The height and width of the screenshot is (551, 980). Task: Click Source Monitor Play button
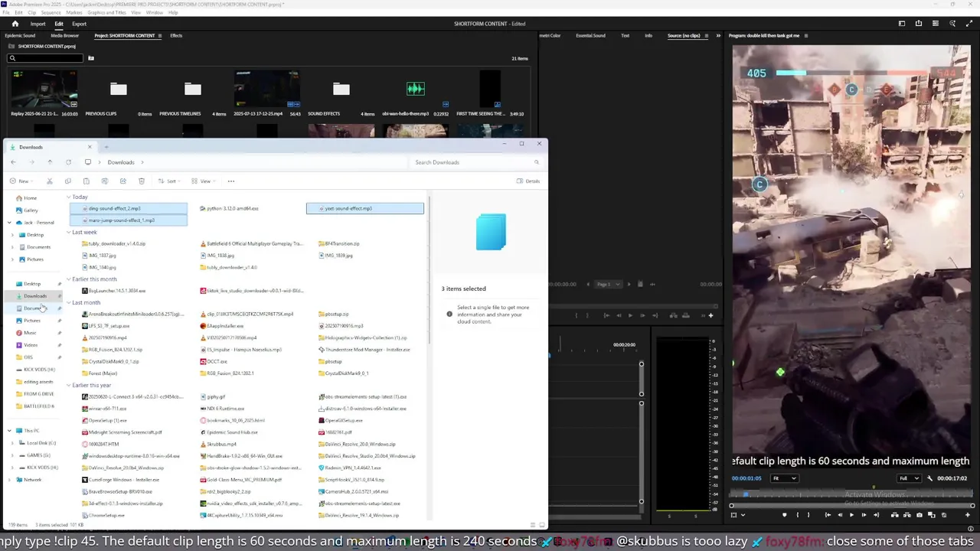(630, 315)
